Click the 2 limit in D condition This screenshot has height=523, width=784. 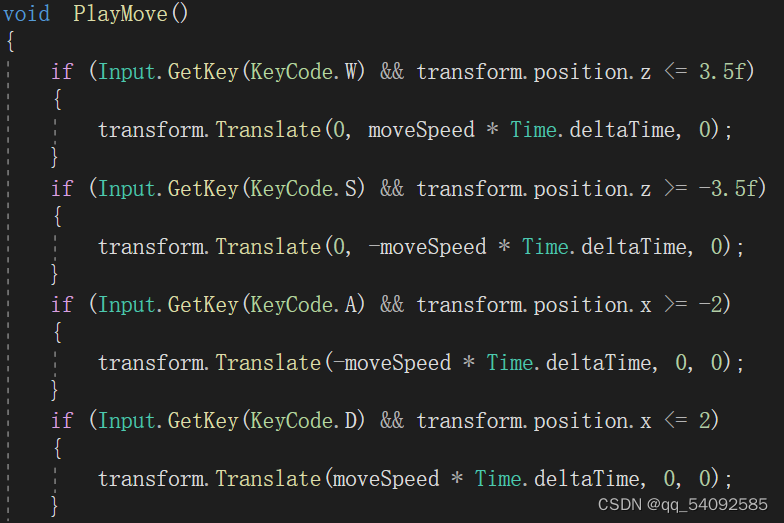point(704,420)
